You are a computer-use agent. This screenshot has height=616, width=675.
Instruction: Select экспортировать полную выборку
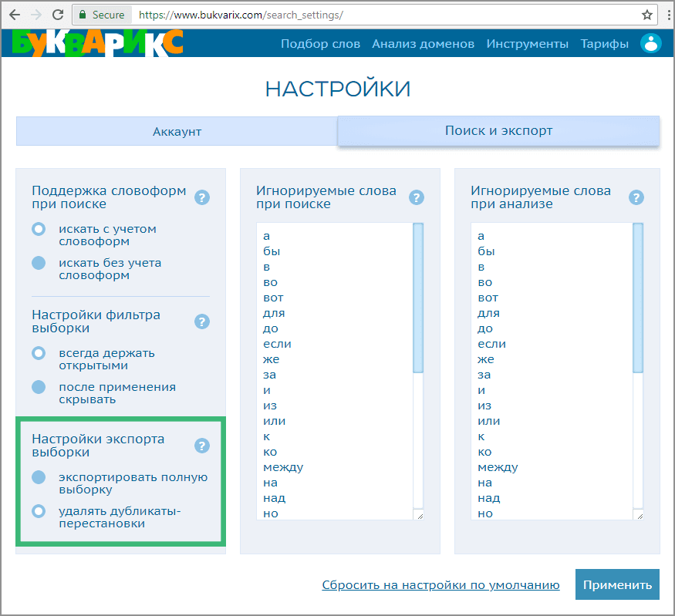pyautogui.click(x=39, y=477)
